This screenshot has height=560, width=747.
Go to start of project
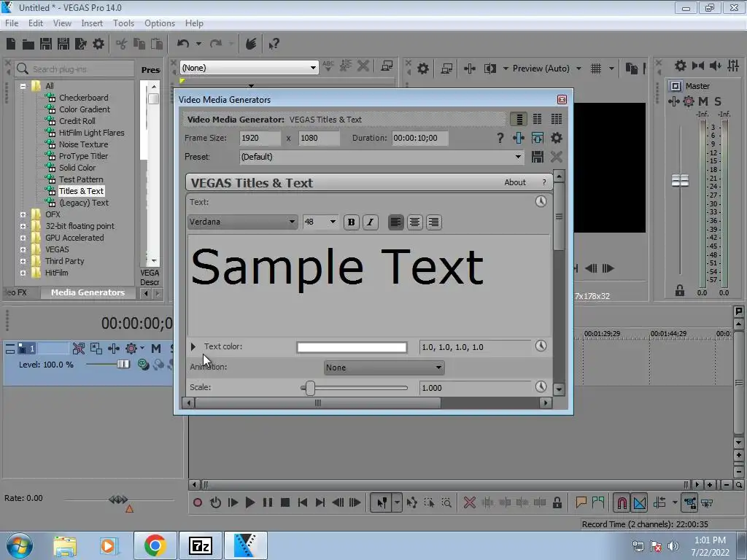[x=302, y=502]
